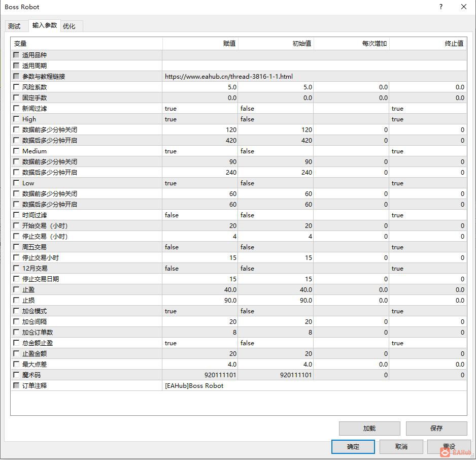The width and height of the screenshot is (476, 460).
Task: Click the 每次增加 column header
Action: pos(352,44)
